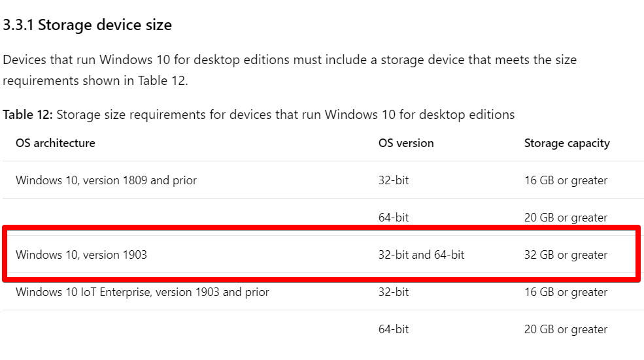Click the bottom 20 GB or greater cell

pos(566,329)
